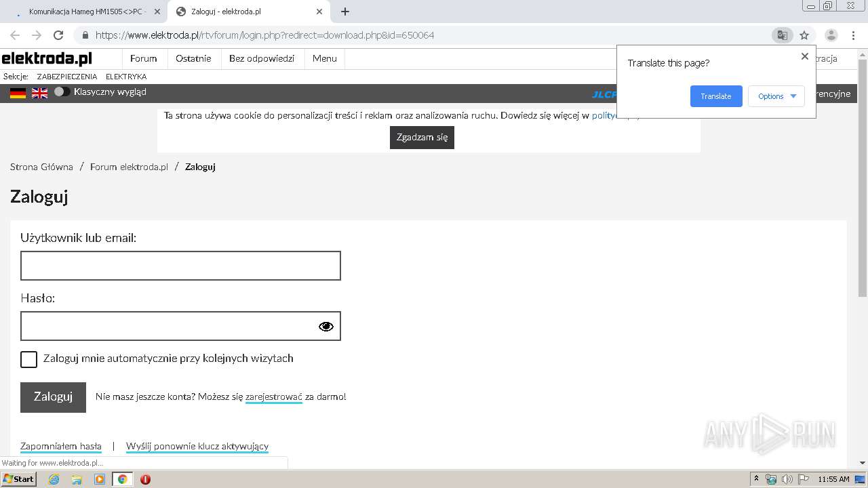Click the volume speaker tray icon

pyautogui.click(x=787, y=479)
